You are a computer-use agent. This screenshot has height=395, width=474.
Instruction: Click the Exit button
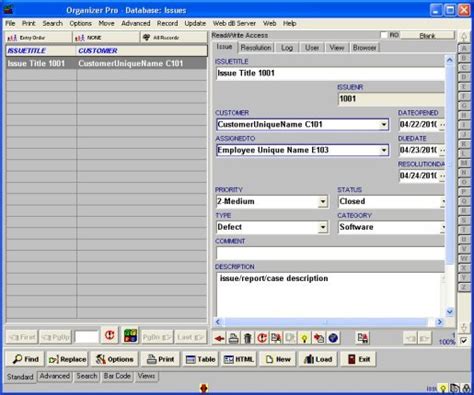pyautogui.click(x=359, y=359)
